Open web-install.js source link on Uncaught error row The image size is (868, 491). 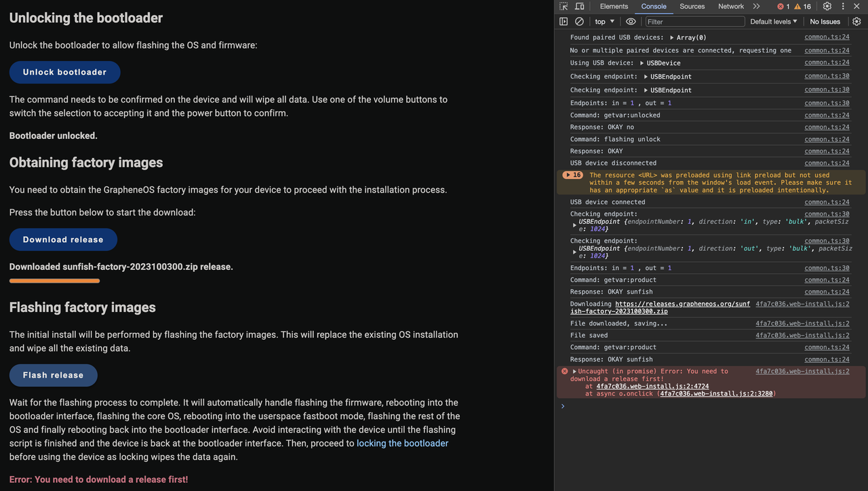802,371
